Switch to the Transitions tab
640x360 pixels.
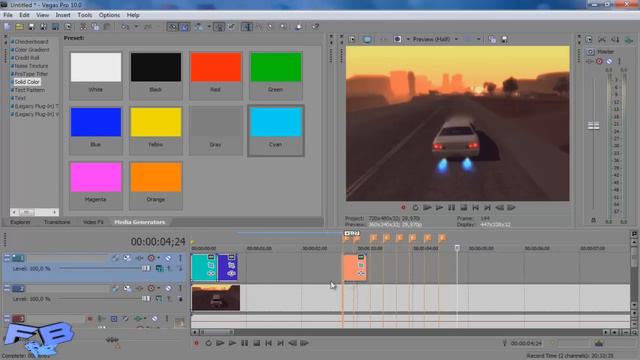point(57,222)
